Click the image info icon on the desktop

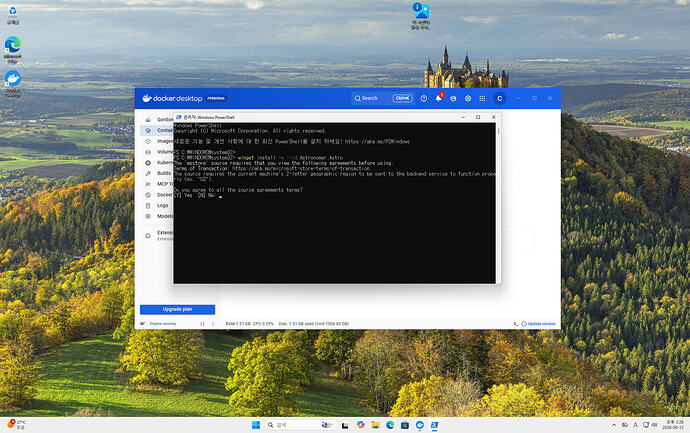(x=421, y=16)
